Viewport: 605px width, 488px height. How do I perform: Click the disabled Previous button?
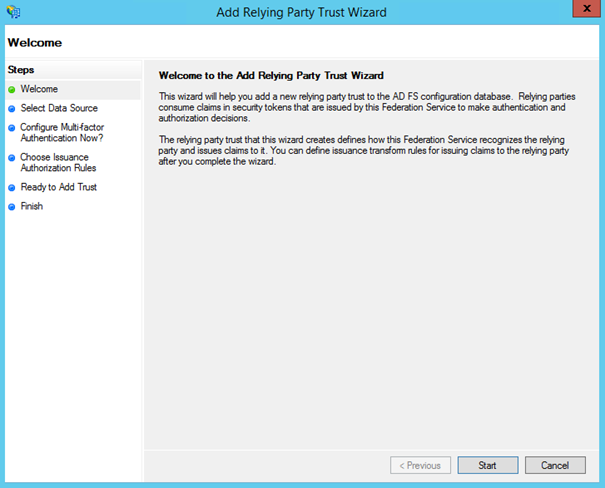pos(420,465)
